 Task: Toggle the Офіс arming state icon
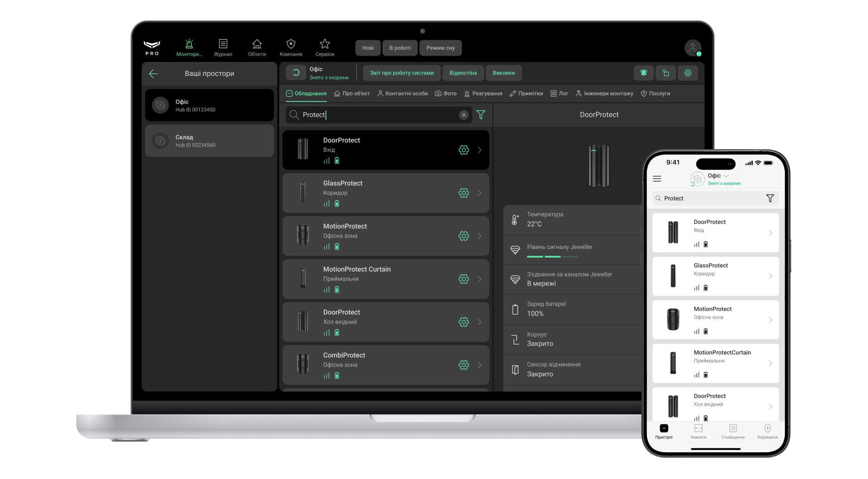coord(296,73)
